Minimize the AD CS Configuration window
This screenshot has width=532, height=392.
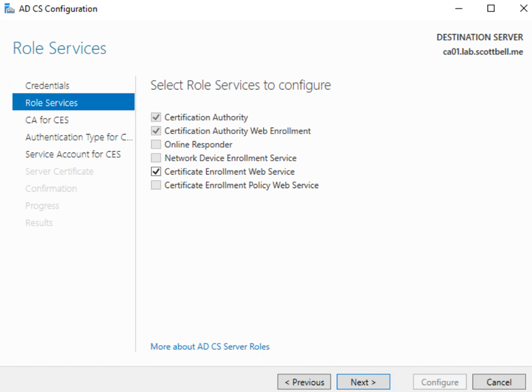pyautogui.click(x=460, y=9)
